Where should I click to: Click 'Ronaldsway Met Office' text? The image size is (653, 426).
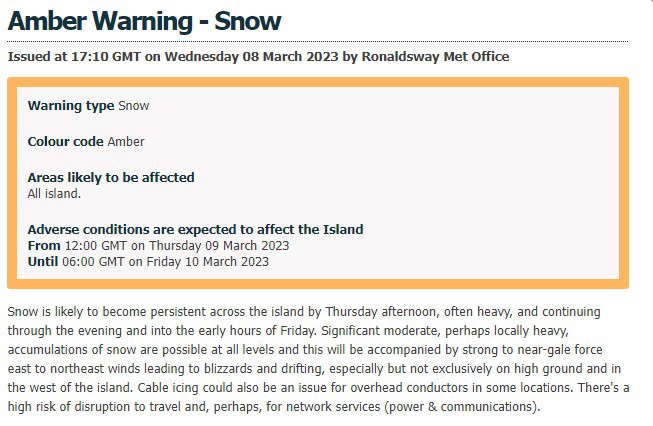point(435,56)
